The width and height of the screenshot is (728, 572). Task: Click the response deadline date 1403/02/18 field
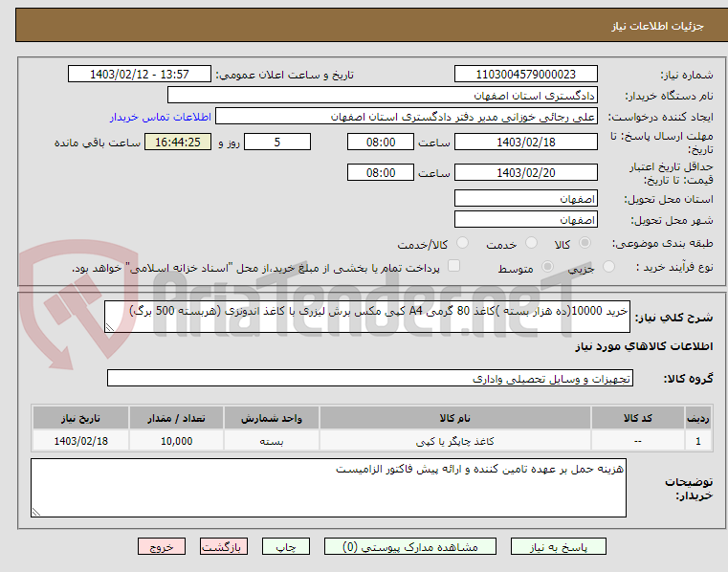(525, 143)
